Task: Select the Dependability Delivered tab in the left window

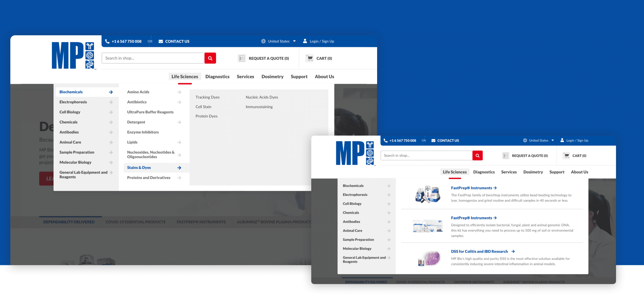Action: tap(69, 222)
